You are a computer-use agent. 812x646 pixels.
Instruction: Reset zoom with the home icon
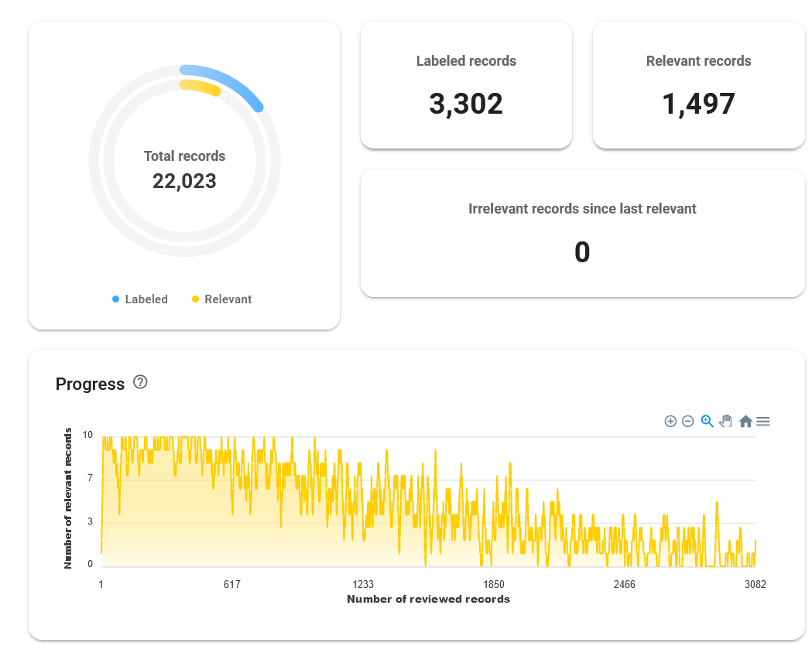(x=745, y=422)
